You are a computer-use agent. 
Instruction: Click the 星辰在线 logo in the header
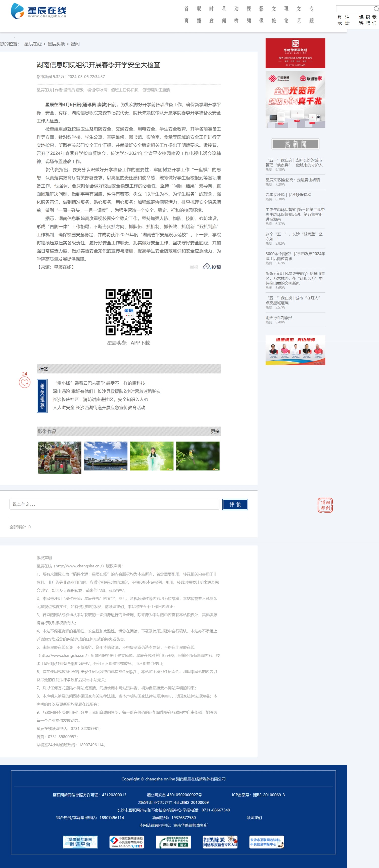[x=38, y=12]
